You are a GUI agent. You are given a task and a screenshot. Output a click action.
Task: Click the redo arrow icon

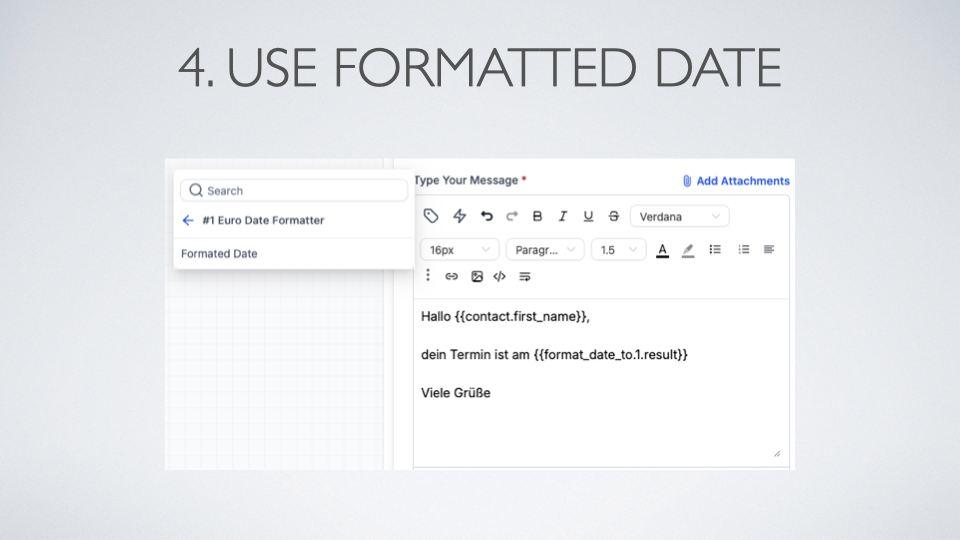click(512, 216)
